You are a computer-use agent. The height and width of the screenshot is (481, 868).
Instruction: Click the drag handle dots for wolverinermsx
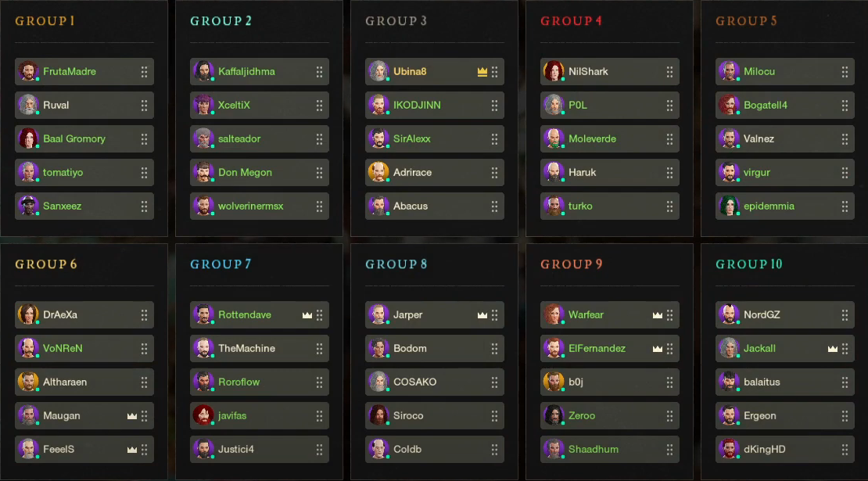point(319,206)
